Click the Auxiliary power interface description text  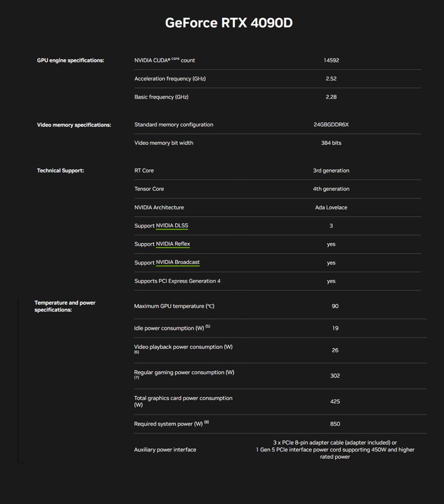335,450
